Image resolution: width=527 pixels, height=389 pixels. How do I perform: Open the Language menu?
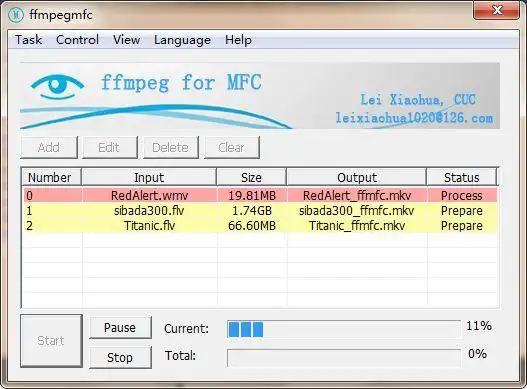pos(183,40)
